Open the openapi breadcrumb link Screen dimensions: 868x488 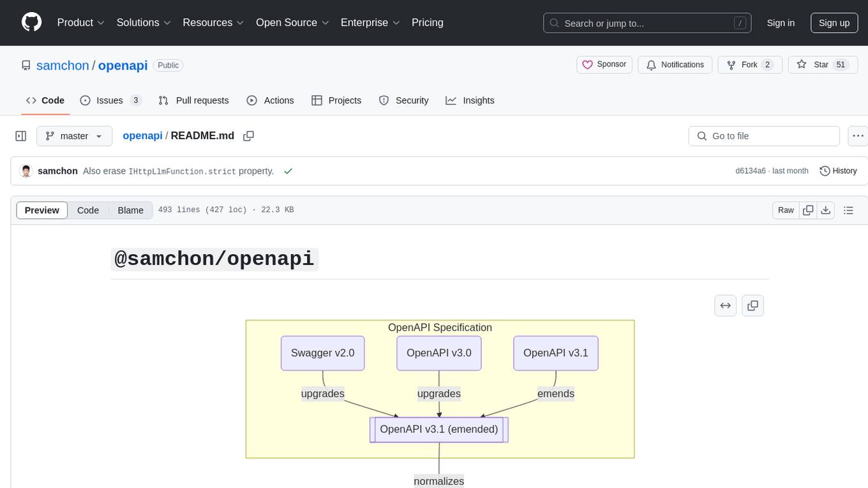coord(142,135)
